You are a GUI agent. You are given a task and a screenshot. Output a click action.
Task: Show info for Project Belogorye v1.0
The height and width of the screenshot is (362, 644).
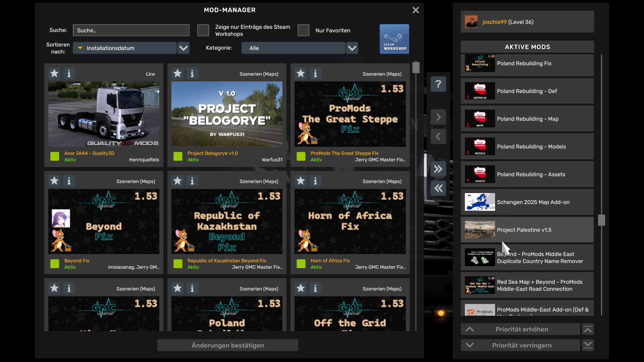(192, 73)
